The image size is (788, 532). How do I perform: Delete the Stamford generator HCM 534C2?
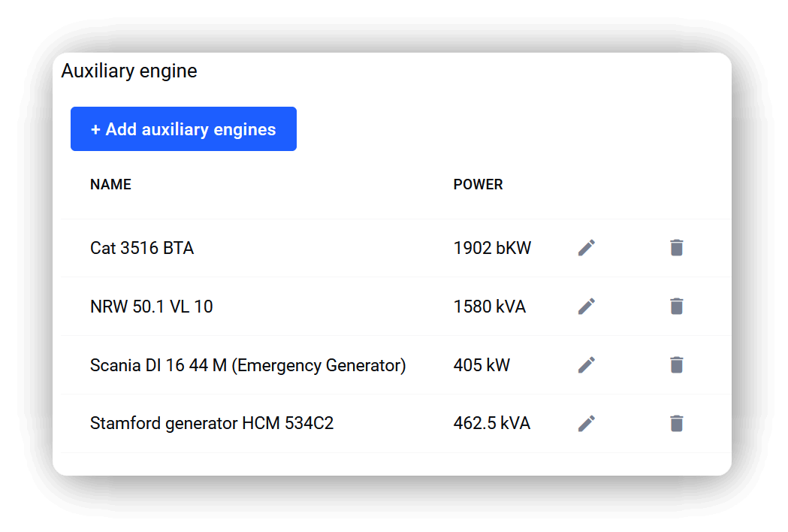(x=676, y=423)
